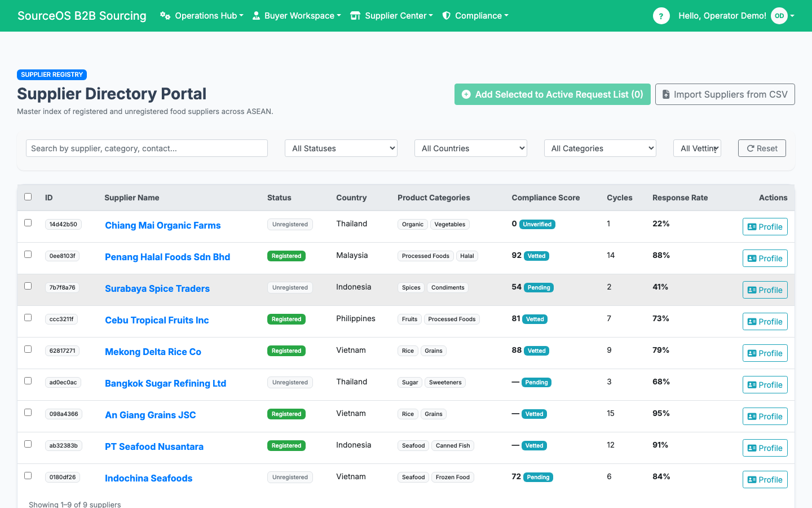Click the Compliance Score column header
The height and width of the screenshot is (508, 812).
546,198
